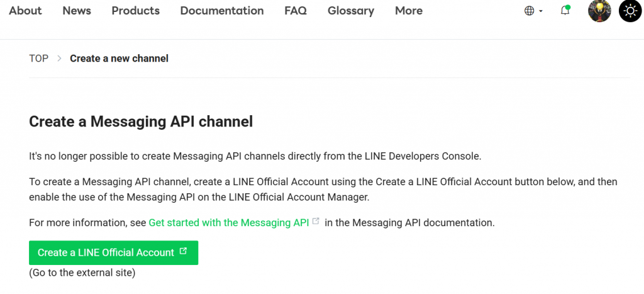This screenshot has height=294, width=644.
Task: Toggle the light/dark theme sun button
Action: tap(630, 11)
